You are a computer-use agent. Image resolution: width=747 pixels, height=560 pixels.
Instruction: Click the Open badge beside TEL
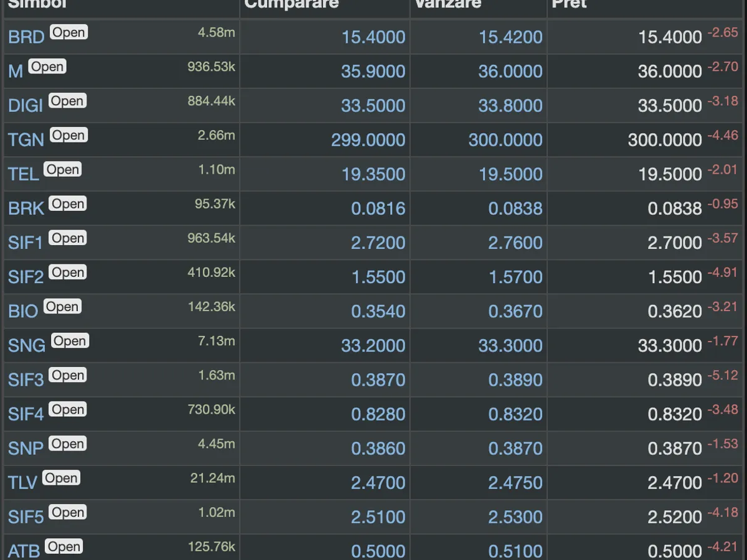[x=62, y=170]
